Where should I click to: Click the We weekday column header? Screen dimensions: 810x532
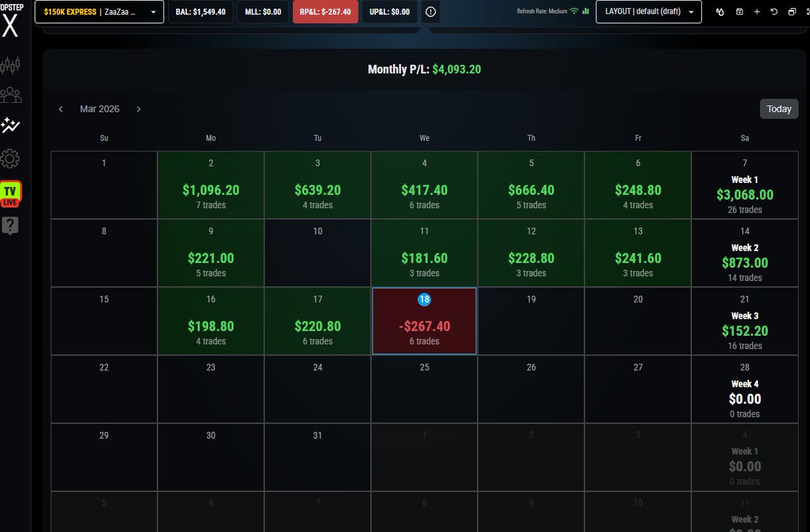coord(425,138)
